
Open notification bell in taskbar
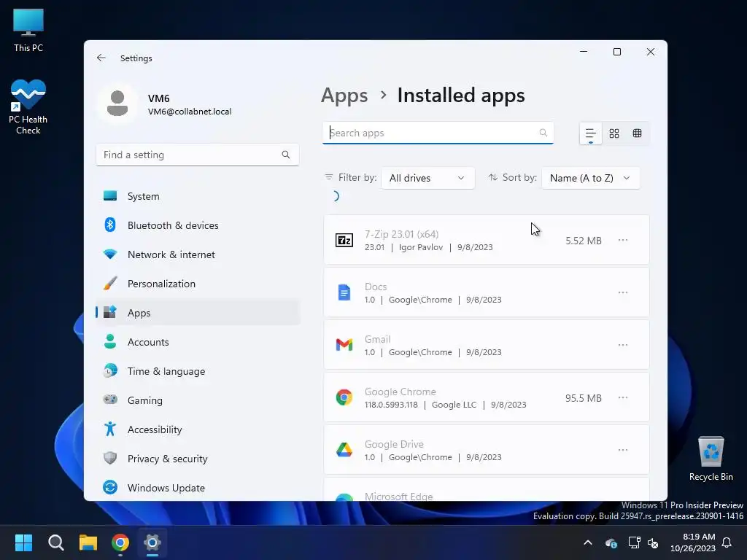727,542
